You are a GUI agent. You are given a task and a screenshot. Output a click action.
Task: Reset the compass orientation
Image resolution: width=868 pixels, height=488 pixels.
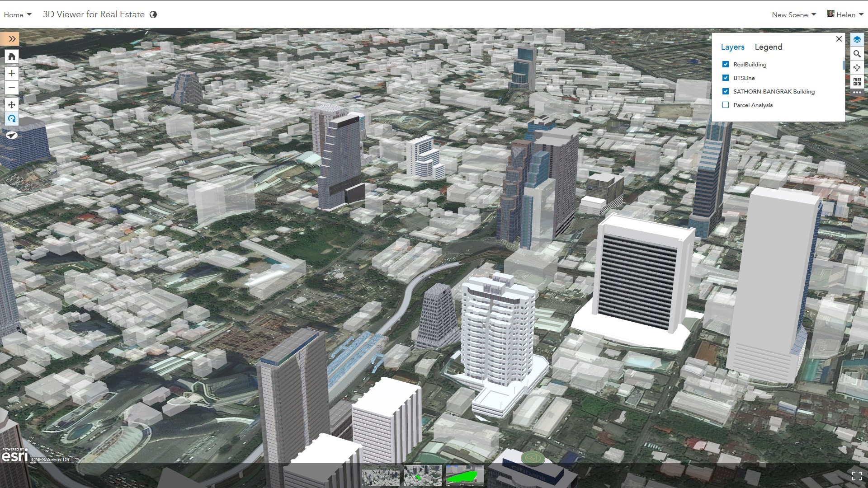pos(12,135)
